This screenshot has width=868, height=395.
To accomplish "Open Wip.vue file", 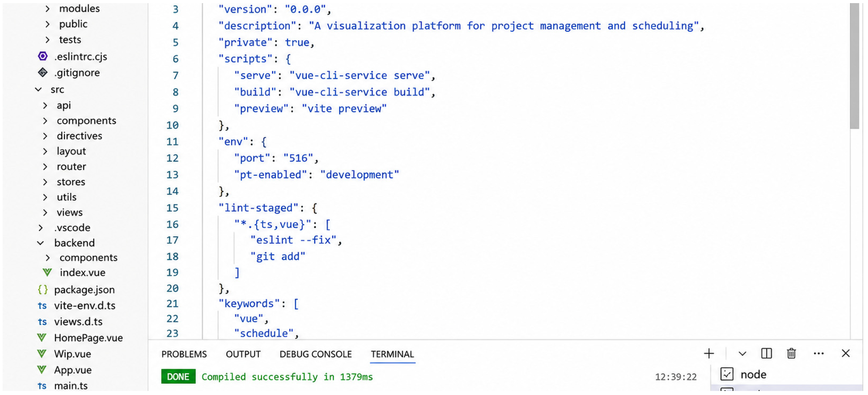I will point(72,354).
